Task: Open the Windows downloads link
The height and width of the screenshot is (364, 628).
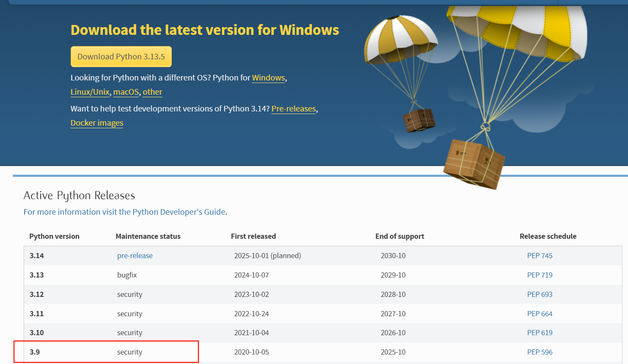Action: pyautogui.click(x=268, y=78)
